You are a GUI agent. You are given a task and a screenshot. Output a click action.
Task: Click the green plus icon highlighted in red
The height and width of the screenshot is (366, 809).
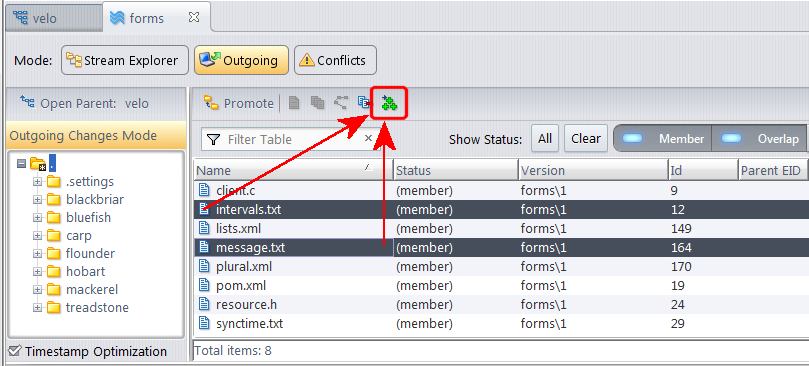pos(389,103)
